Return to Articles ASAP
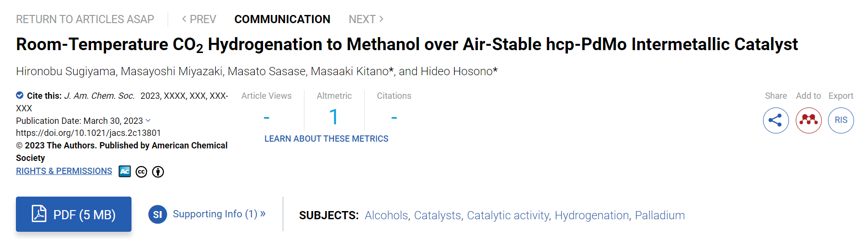The height and width of the screenshot is (239, 868). pyautogui.click(x=85, y=19)
